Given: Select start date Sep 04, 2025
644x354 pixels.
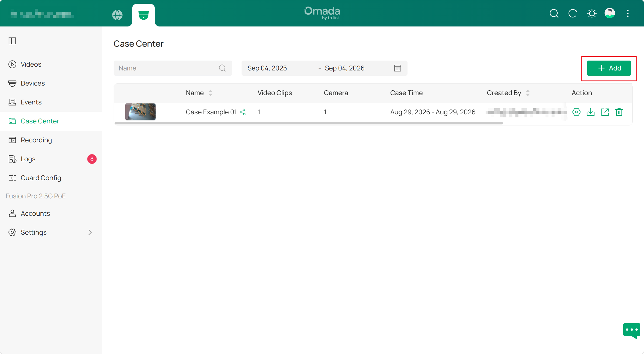Looking at the screenshot, I should [267, 68].
